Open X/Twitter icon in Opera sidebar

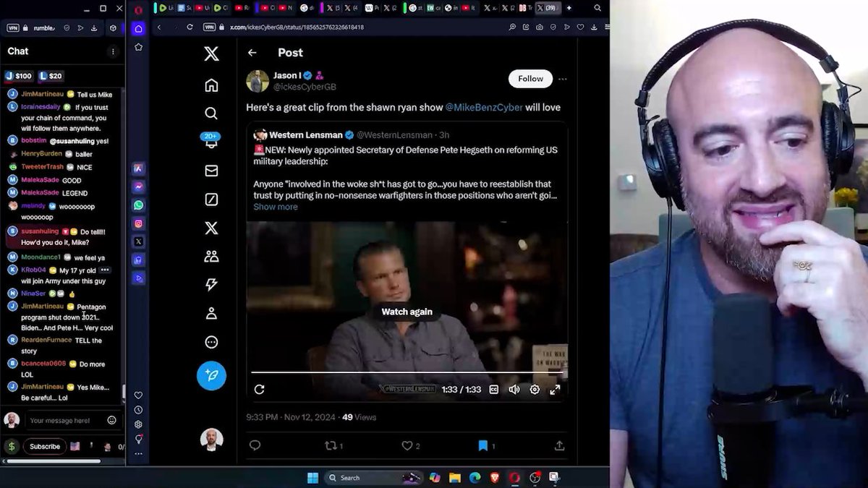138,241
